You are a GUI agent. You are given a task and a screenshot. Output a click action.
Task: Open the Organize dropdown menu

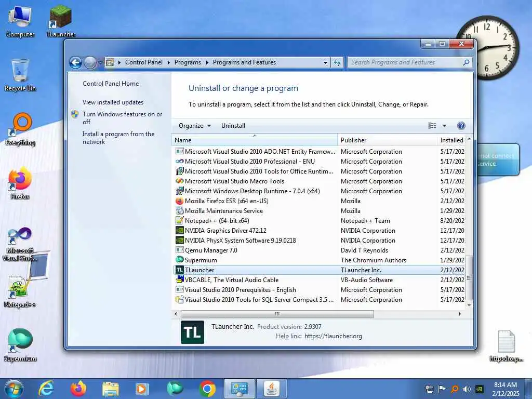coord(195,126)
